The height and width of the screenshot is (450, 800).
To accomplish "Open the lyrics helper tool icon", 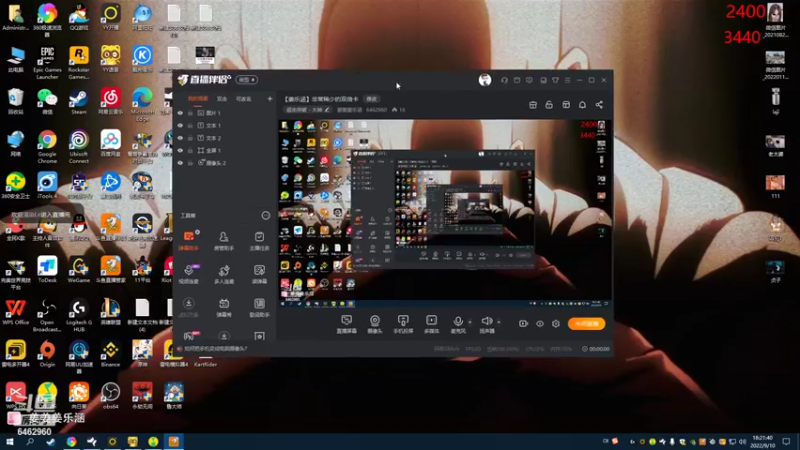I will coord(259,308).
